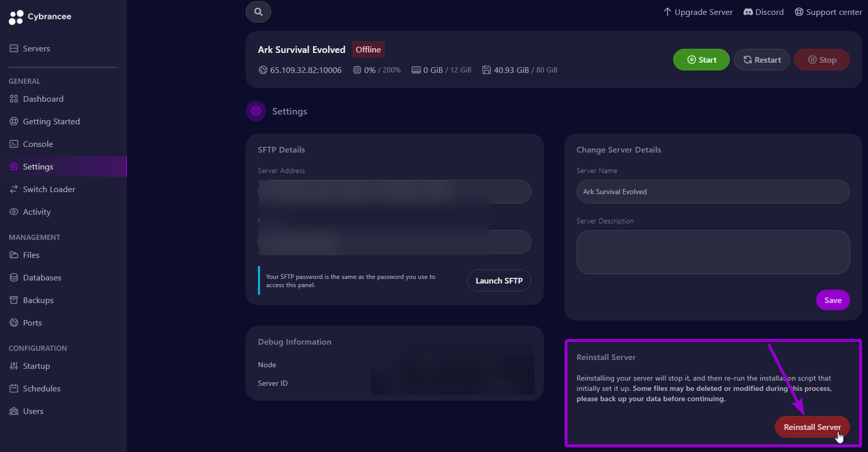The image size is (868, 452).
Task: Click the Server Name input field
Action: tap(713, 192)
